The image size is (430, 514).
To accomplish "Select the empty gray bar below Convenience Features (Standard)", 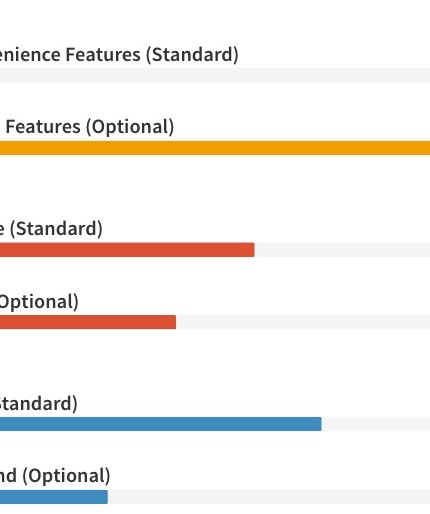I will [x=215, y=75].
